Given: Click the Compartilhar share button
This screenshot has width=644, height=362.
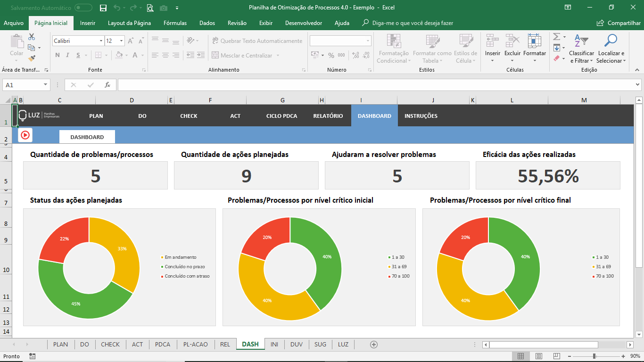Looking at the screenshot, I should pyautogui.click(x=619, y=23).
